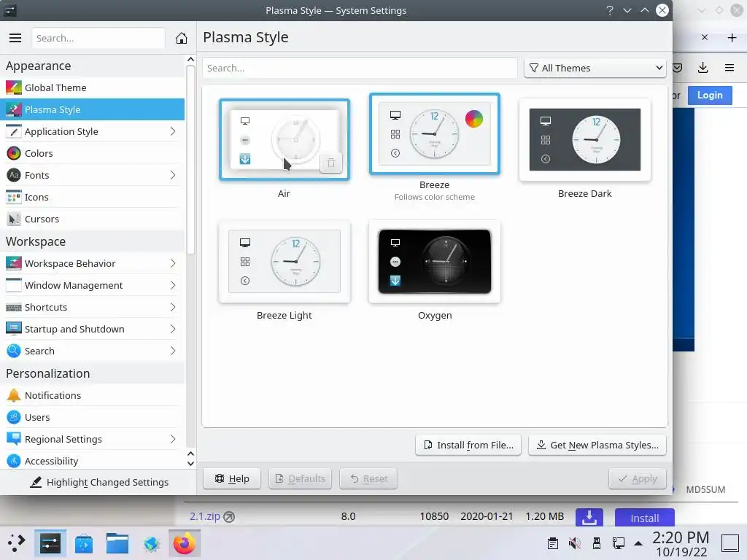
Task: Click Pocket icon in browser toolbar
Action: tap(678, 68)
